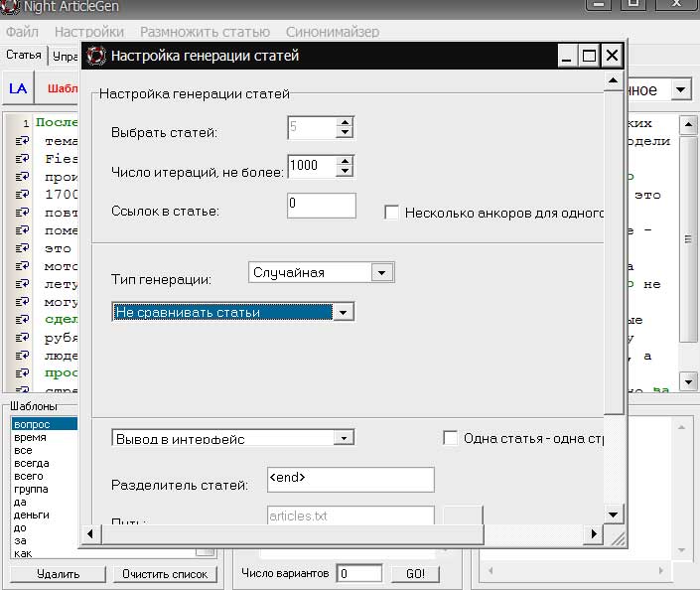Viewport: 700px width, 590px height.
Task: Open the 'Вывод в интерфейс' dropdown
Action: [344, 438]
